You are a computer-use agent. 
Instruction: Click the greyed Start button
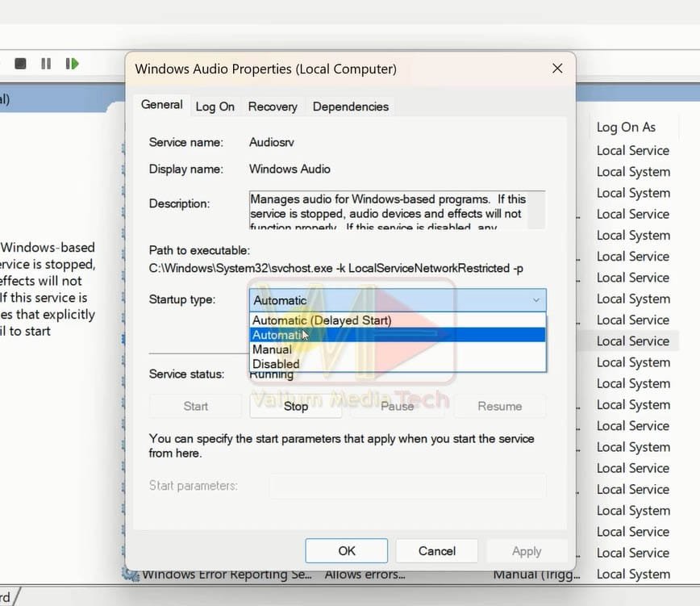(x=195, y=407)
